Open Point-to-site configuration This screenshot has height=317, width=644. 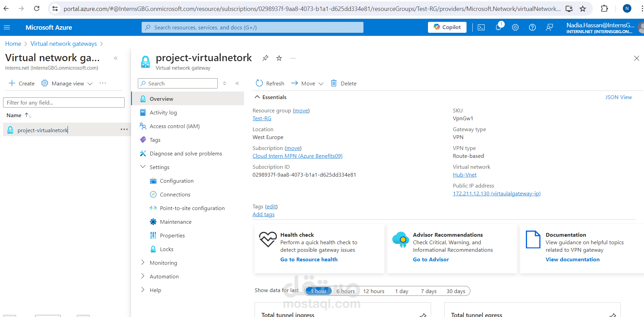(192, 208)
